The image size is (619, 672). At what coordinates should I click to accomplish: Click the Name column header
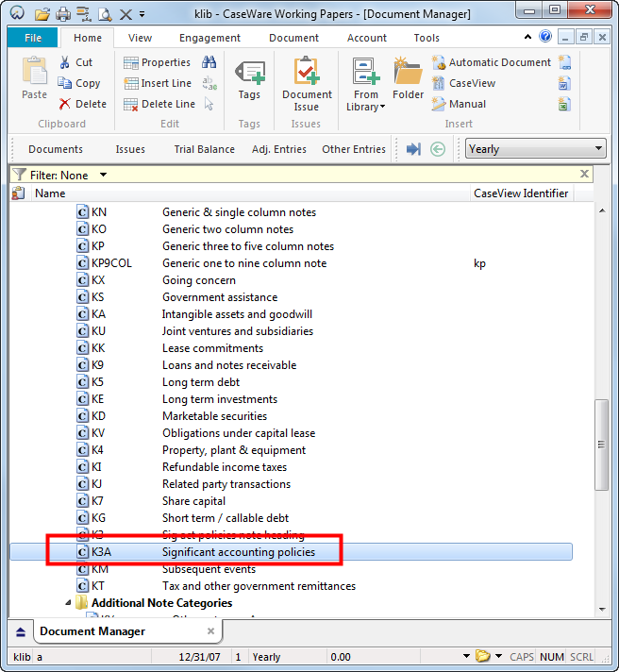coord(251,193)
